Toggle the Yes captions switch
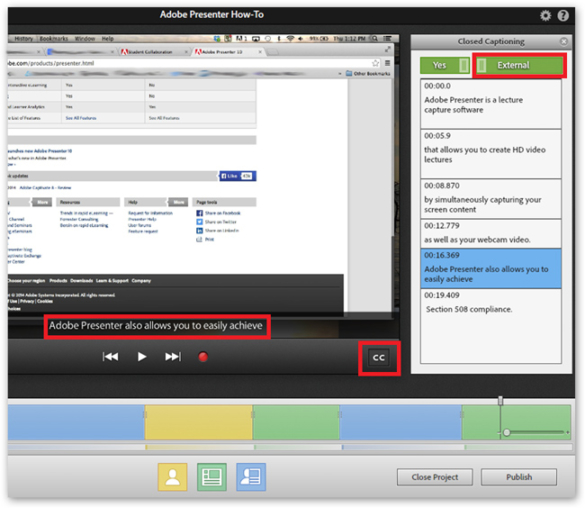The image size is (585, 508). point(445,65)
